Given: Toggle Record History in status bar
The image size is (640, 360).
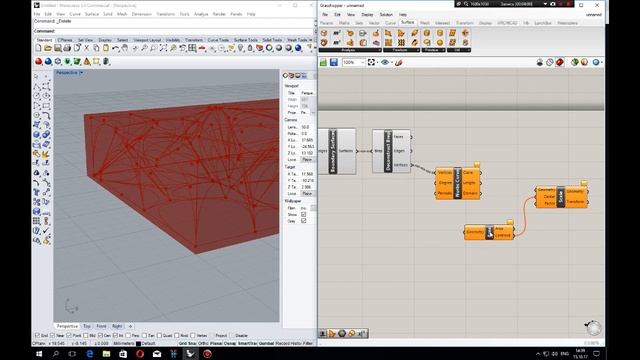Looking at the screenshot, I should coord(289,343).
